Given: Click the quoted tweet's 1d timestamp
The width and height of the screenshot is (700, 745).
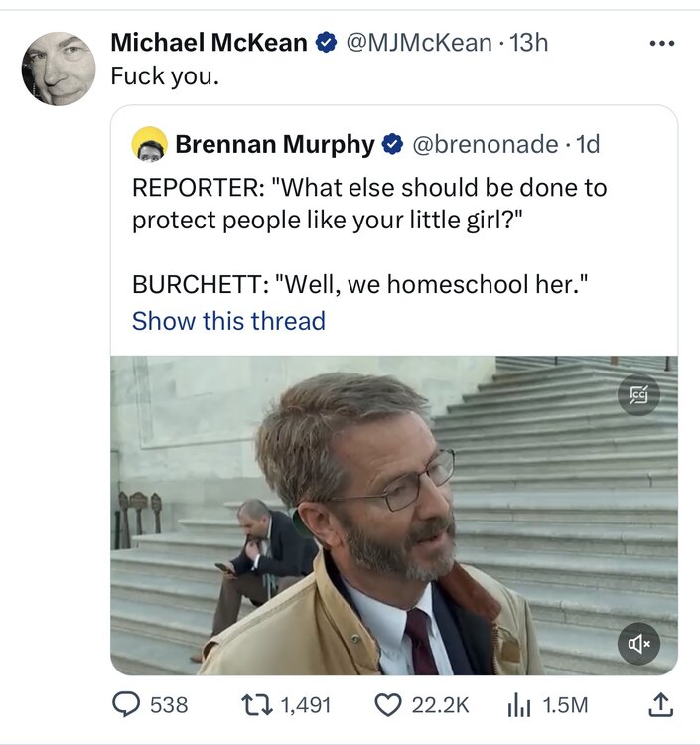Looking at the screenshot, I should coord(588,145).
